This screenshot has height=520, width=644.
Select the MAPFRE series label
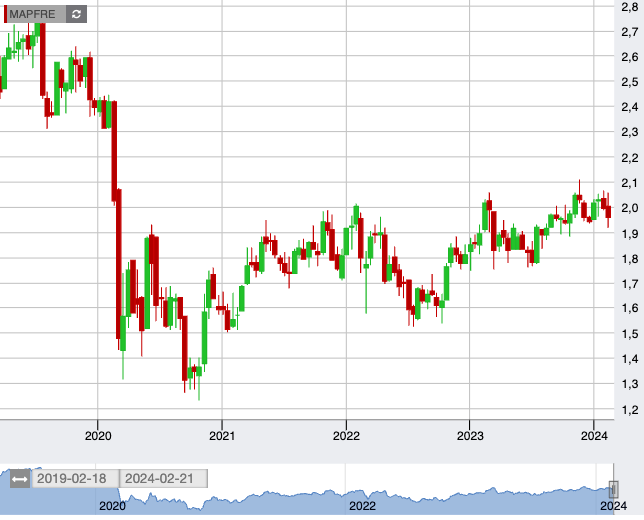point(32,14)
